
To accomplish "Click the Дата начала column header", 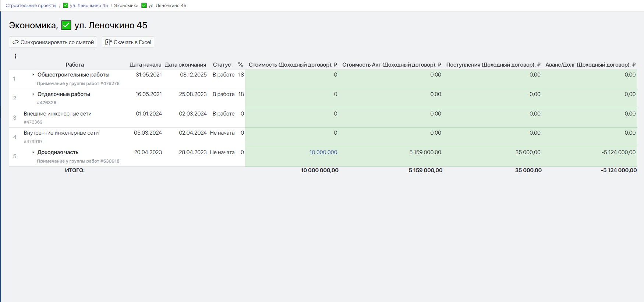I will [x=145, y=65].
